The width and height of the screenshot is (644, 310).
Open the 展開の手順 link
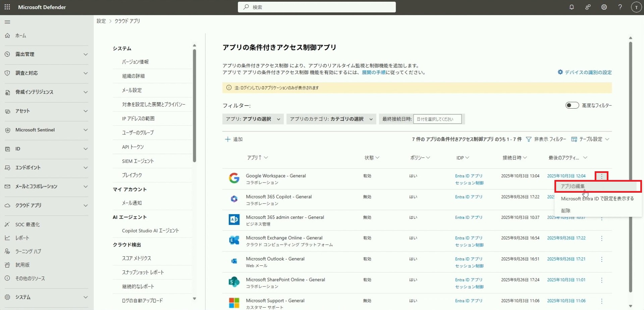[x=373, y=72]
